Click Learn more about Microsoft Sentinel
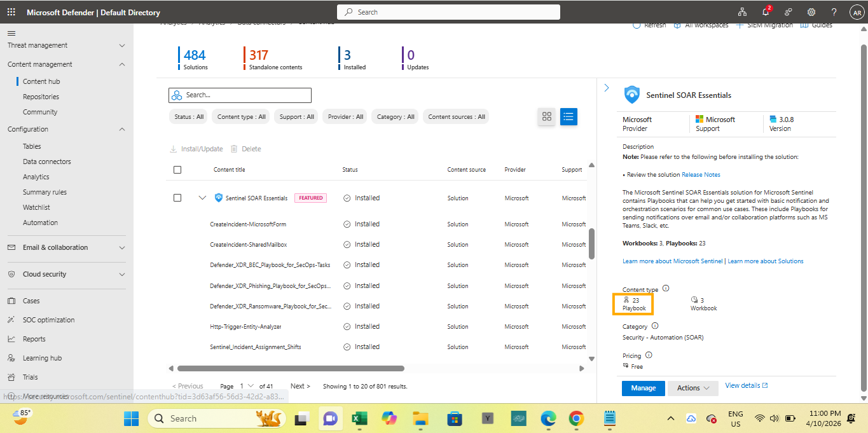Screen dimensions: 868x433 (672, 261)
